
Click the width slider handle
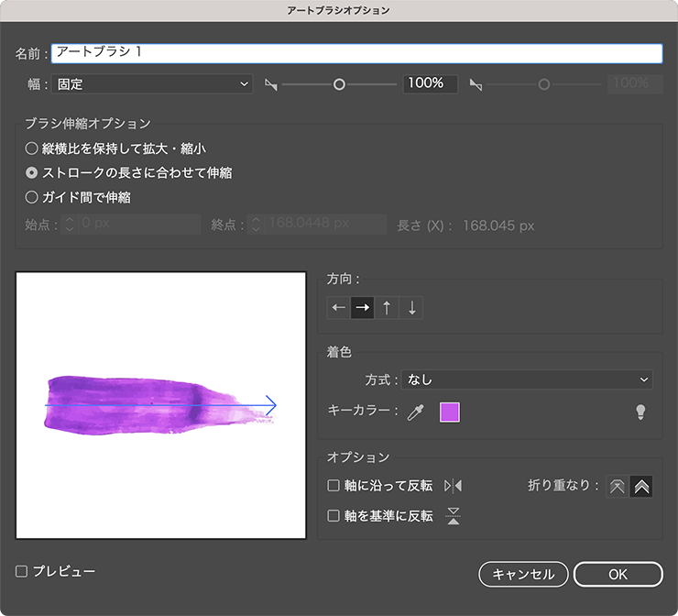pos(339,84)
